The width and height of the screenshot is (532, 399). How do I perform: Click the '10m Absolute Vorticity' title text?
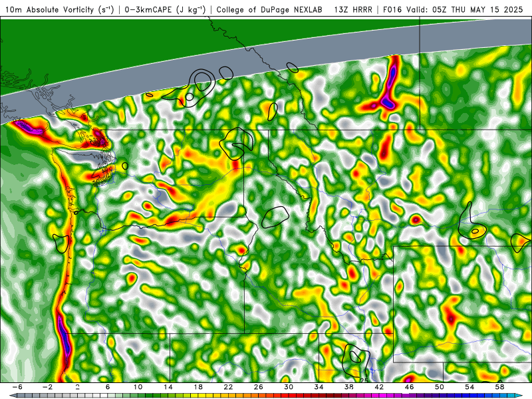tap(49, 9)
